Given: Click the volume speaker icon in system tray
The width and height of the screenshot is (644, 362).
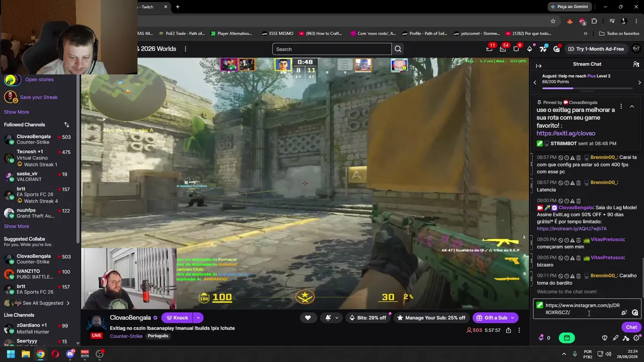Looking at the screenshot, I should (608, 354).
